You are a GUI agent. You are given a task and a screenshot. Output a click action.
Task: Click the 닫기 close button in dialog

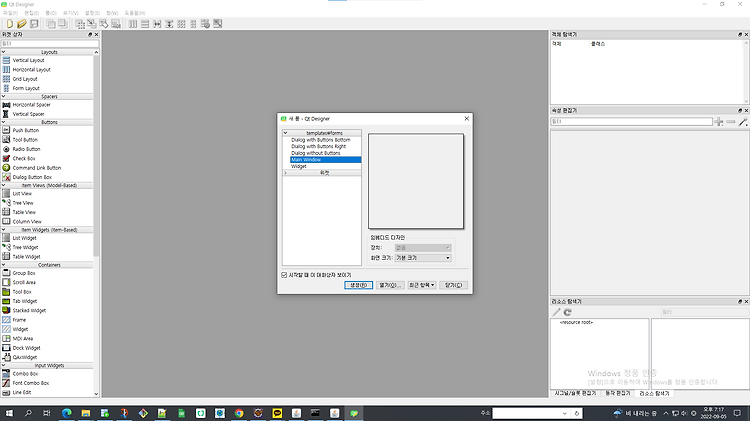(453, 285)
